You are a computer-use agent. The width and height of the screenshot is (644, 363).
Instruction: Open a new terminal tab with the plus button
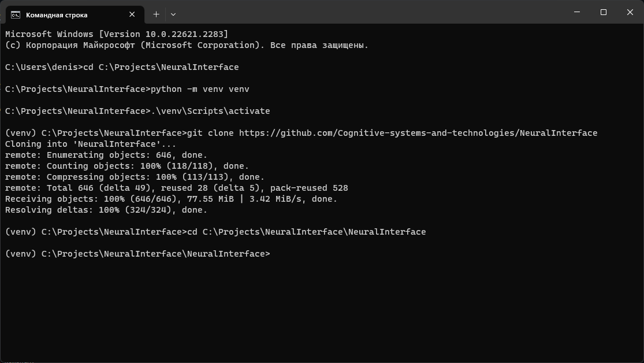155,14
